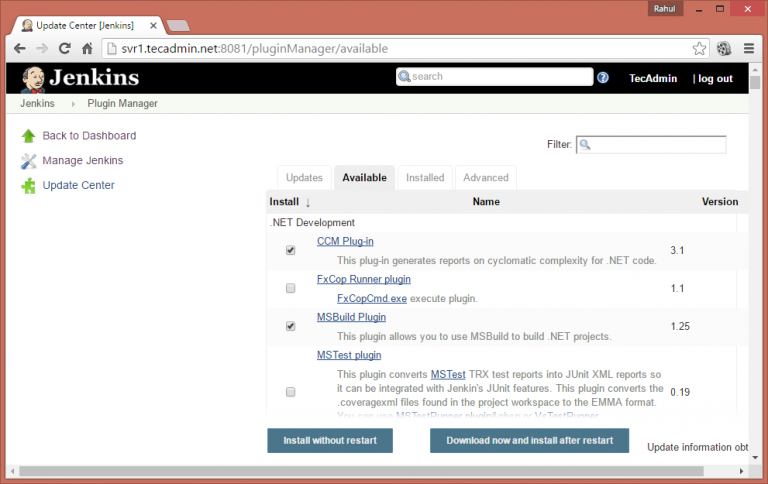The image size is (768, 484).
Task: Click the Update Center puzzle piece icon
Action: tap(28, 185)
